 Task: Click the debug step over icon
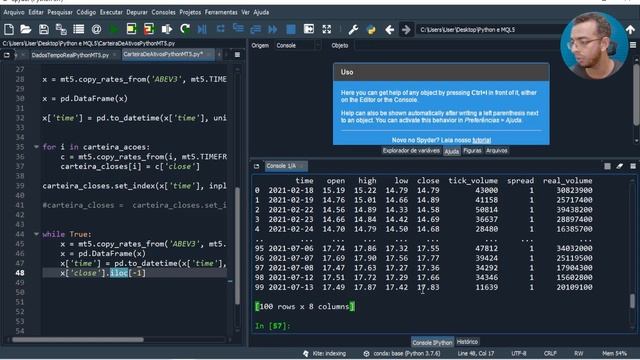[x=220, y=29]
